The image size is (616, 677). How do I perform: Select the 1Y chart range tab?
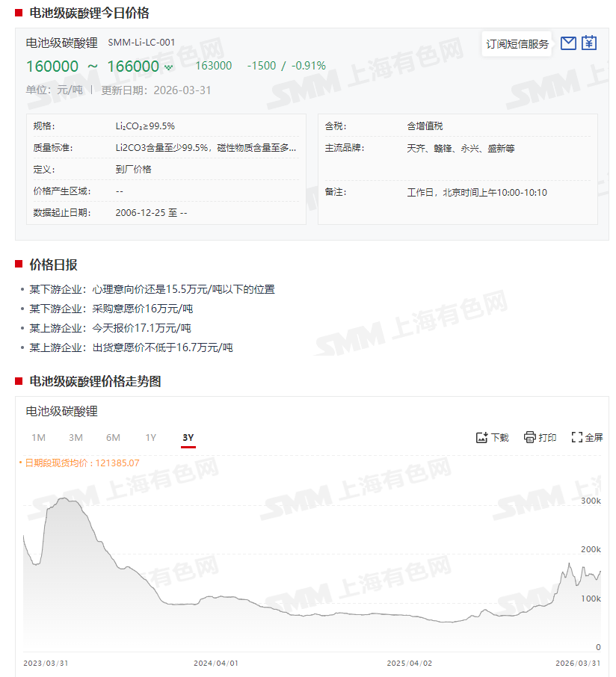pyautogui.click(x=151, y=437)
